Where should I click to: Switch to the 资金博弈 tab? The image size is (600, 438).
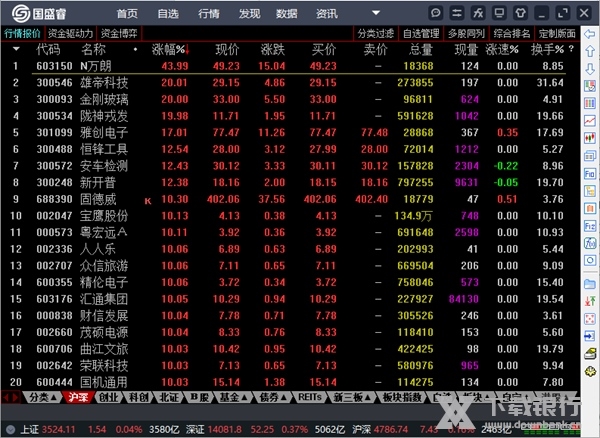click(119, 34)
